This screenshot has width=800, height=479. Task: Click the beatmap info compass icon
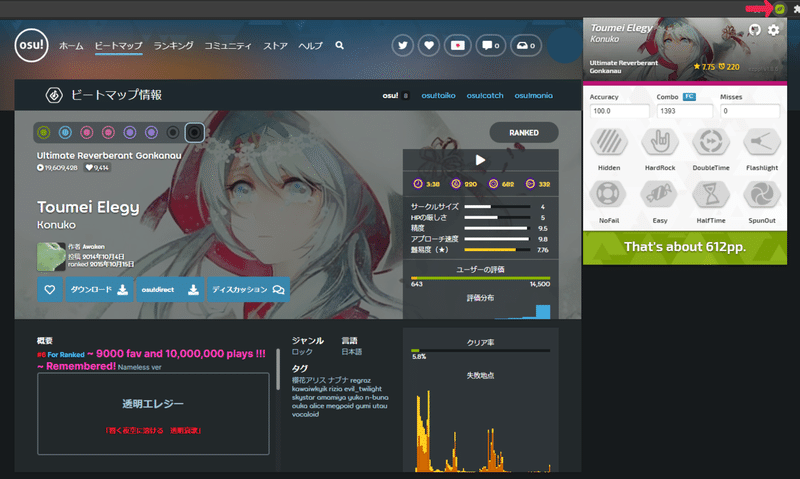[54, 95]
